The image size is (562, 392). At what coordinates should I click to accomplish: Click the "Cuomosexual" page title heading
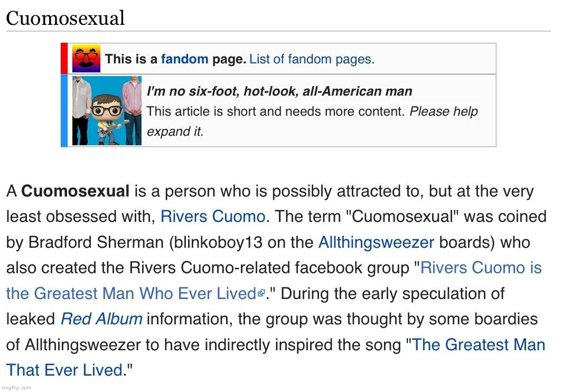(x=65, y=18)
